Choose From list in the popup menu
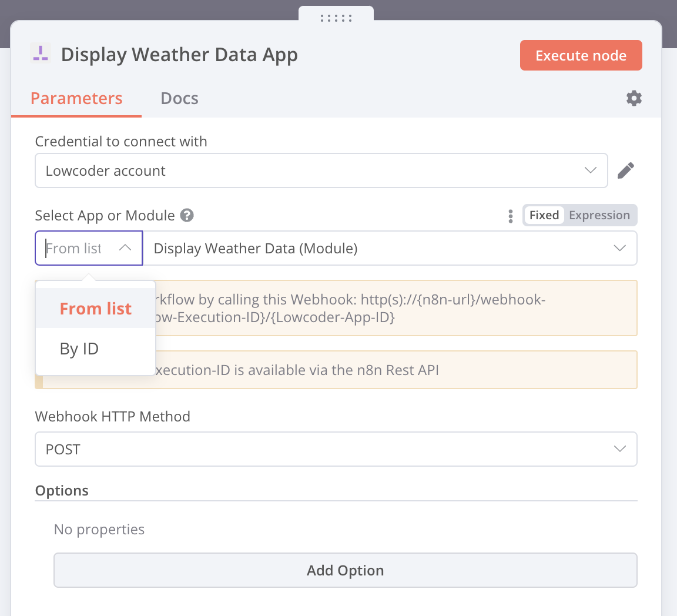677x616 pixels. (x=96, y=309)
